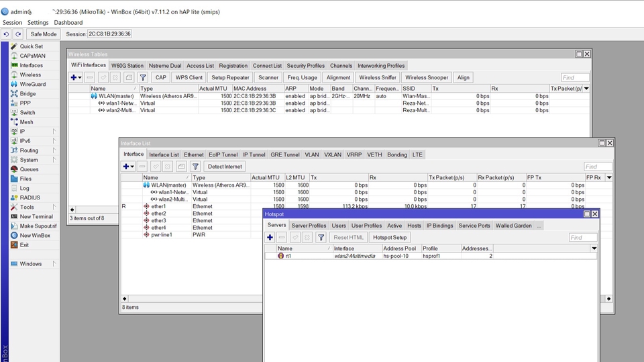
Task: Click the redo arrow in main toolbar
Action: coord(18,34)
